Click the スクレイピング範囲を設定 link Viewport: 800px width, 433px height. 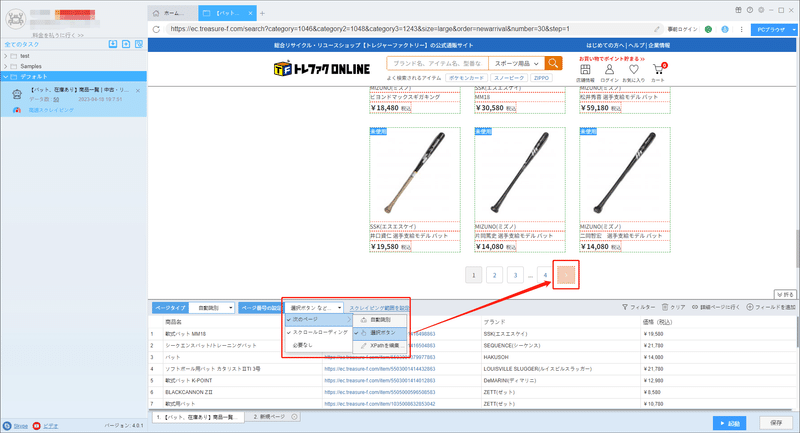click(379, 308)
